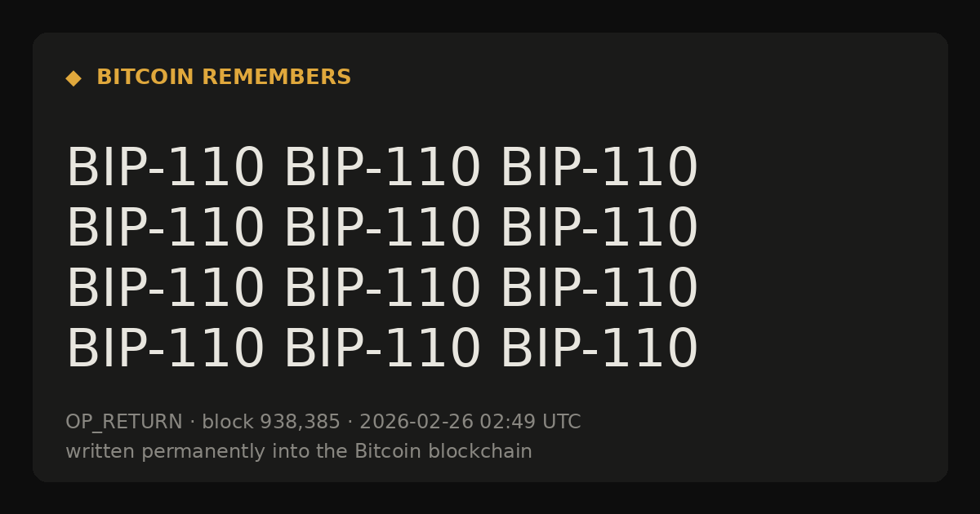
Task: Select the last BIP-110 in third row
Action: click(x=599, y=290)
